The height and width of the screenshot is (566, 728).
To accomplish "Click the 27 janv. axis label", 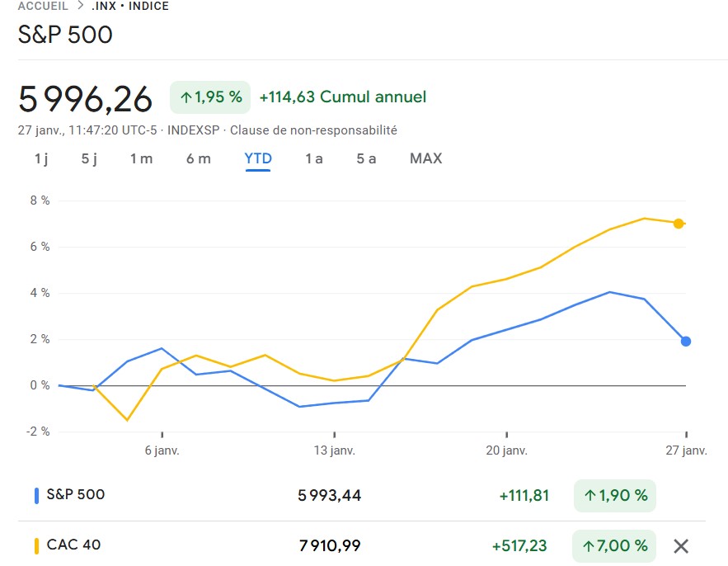I will pyautogui.click(x=686, y=450).
